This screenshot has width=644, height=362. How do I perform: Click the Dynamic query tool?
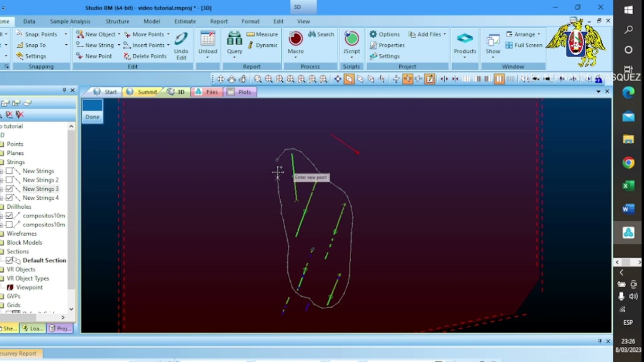tap(262, 45)
